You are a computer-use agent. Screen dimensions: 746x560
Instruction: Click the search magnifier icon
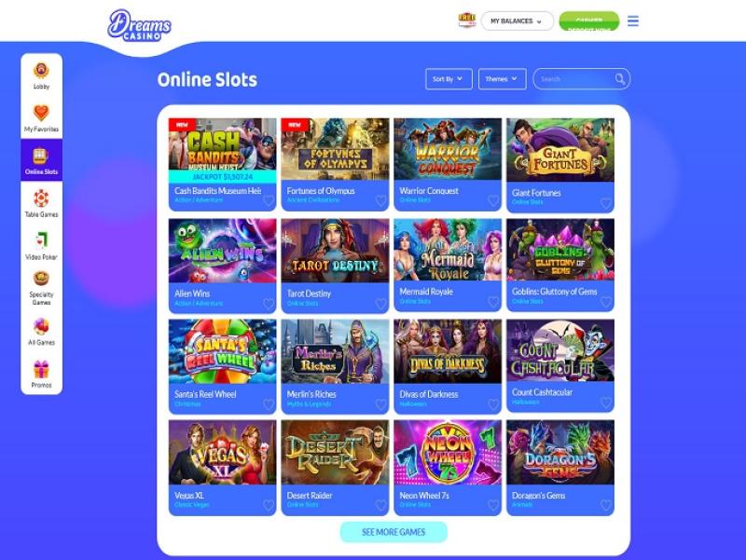620,79
